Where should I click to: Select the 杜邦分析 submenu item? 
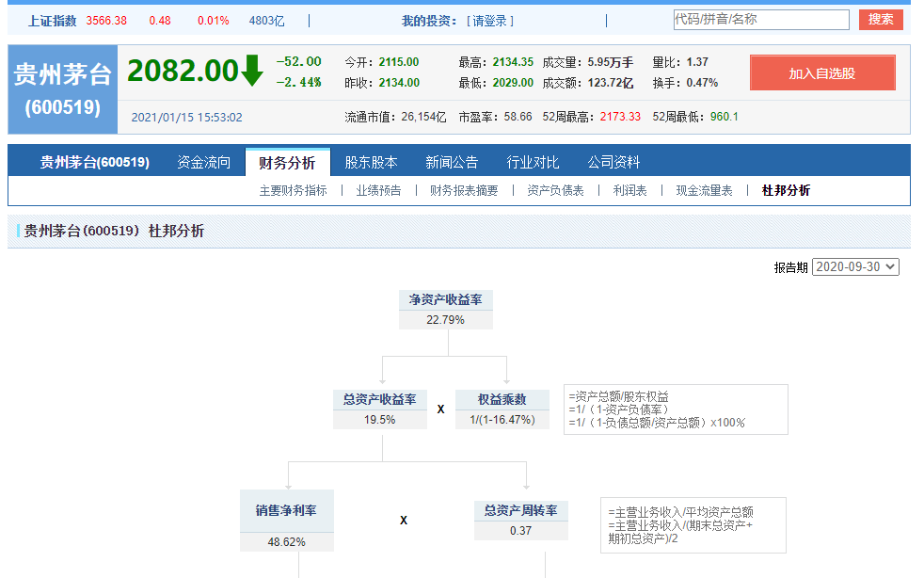click(x=786, y=190)
